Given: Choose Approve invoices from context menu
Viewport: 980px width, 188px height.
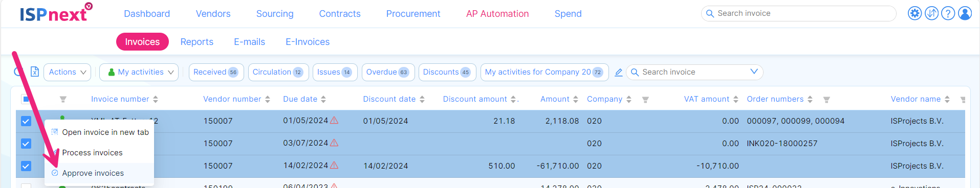Looking at the screenshot, I should (x=99, y=173).
